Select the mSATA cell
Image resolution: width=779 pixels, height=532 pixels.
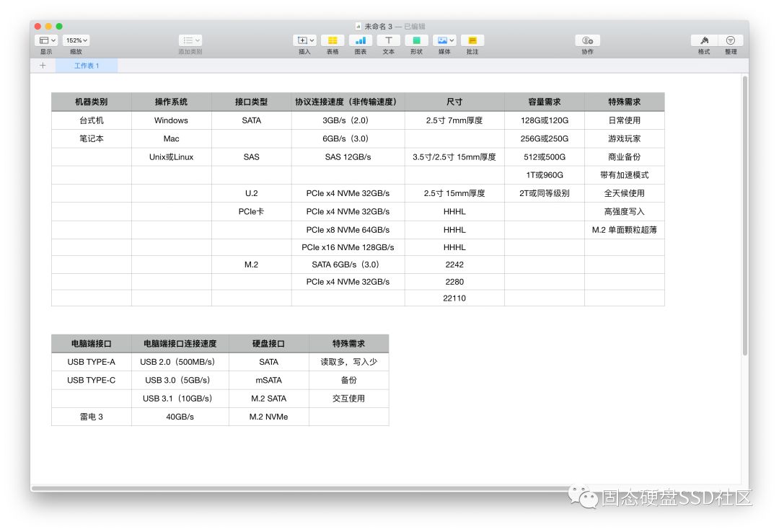[x=269, y=380]
